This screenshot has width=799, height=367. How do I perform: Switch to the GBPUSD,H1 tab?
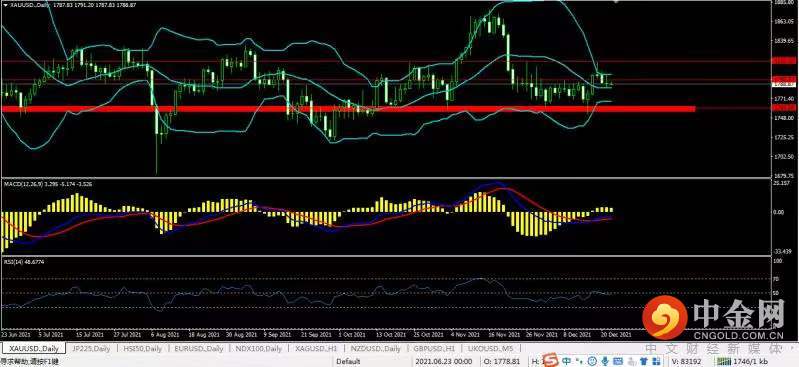433,349
